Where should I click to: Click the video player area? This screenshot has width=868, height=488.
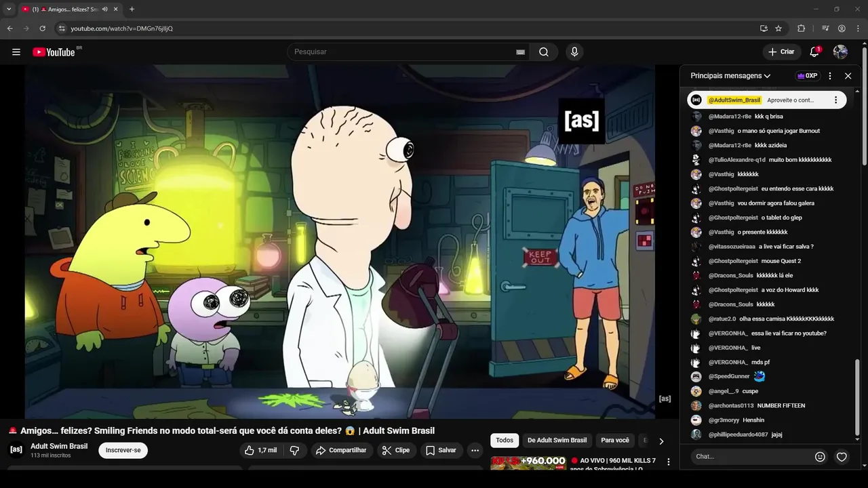pyautogui.click(x=340, y=242)
